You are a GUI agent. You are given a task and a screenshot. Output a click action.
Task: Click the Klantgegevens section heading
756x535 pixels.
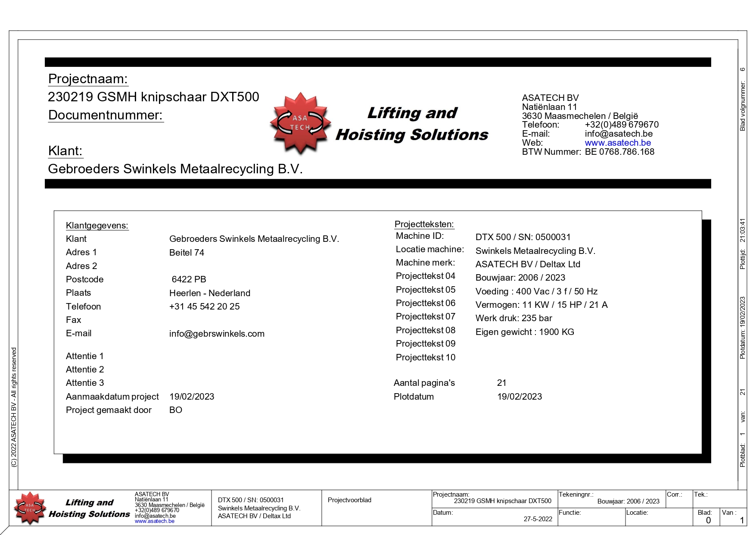[97, 225]
